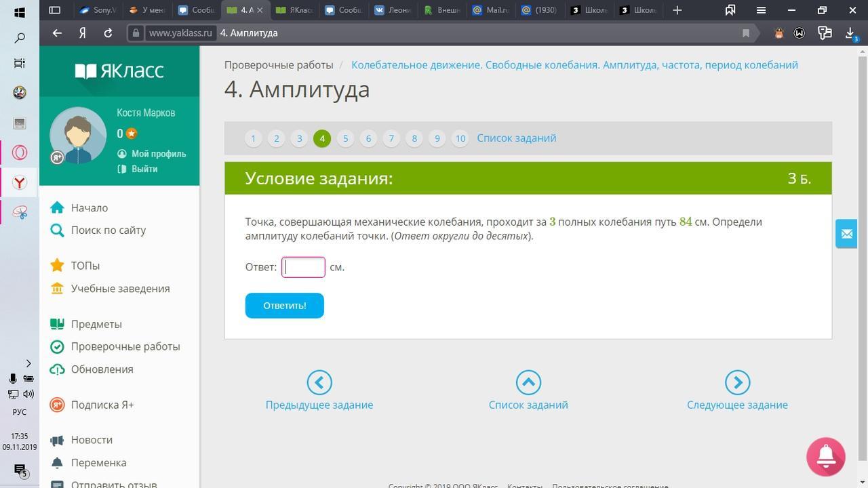Click the previous task arrow circle

[x=319, y=382]
